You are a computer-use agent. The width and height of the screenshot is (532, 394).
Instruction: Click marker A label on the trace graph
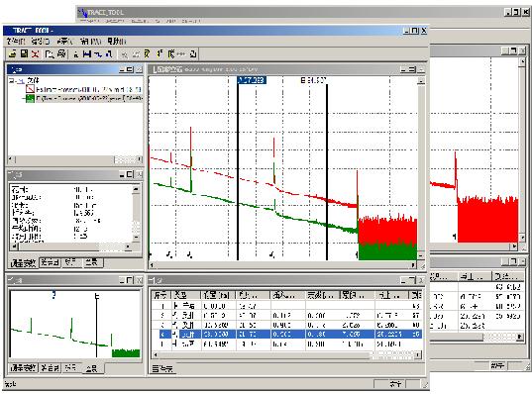(x=252, y=80)
